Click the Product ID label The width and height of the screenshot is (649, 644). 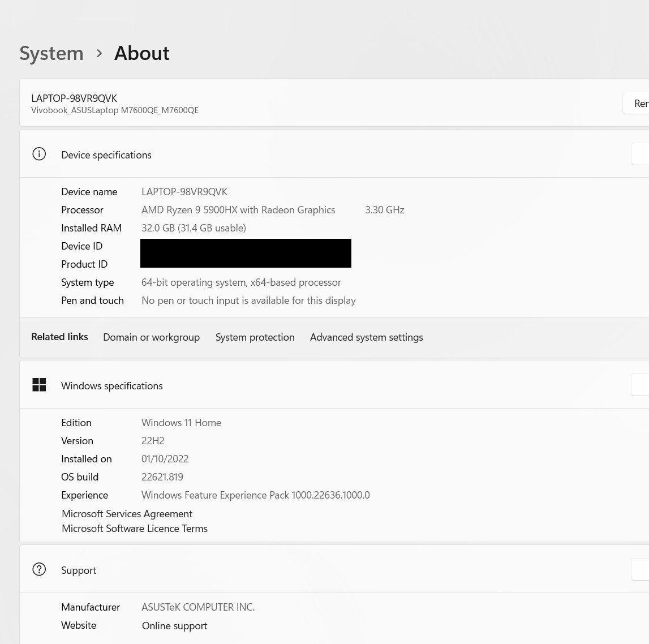84,264
